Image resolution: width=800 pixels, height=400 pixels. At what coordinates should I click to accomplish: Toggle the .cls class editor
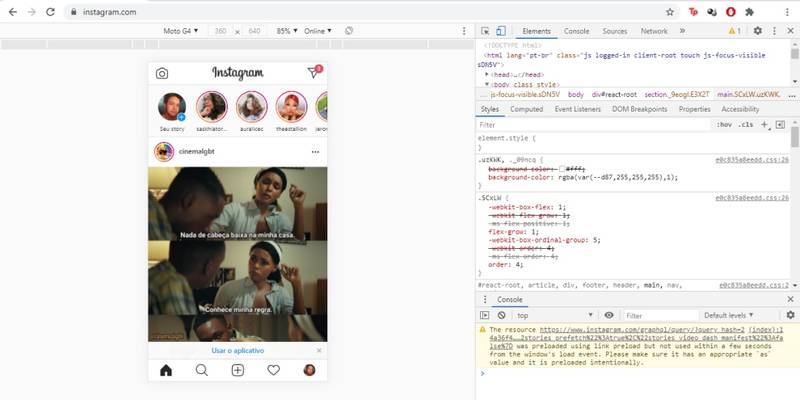(745, 124)
